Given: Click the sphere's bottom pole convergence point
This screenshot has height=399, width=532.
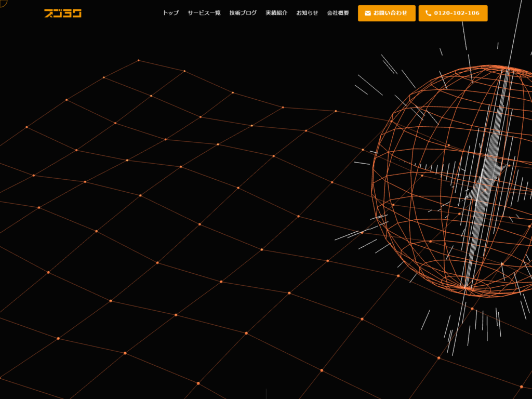Looking at the screenshot, I should 466,287.
